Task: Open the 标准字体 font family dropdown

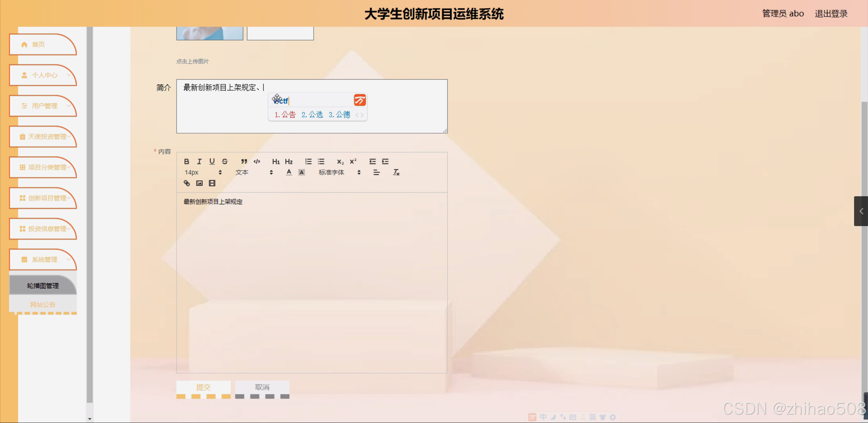Action: 339,173
